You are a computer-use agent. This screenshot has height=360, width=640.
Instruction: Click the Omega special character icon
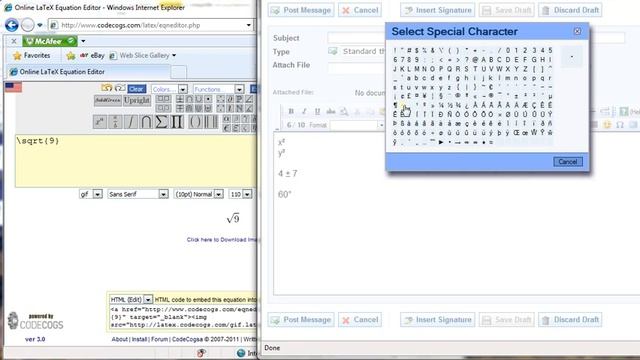[x=620, y=125]
